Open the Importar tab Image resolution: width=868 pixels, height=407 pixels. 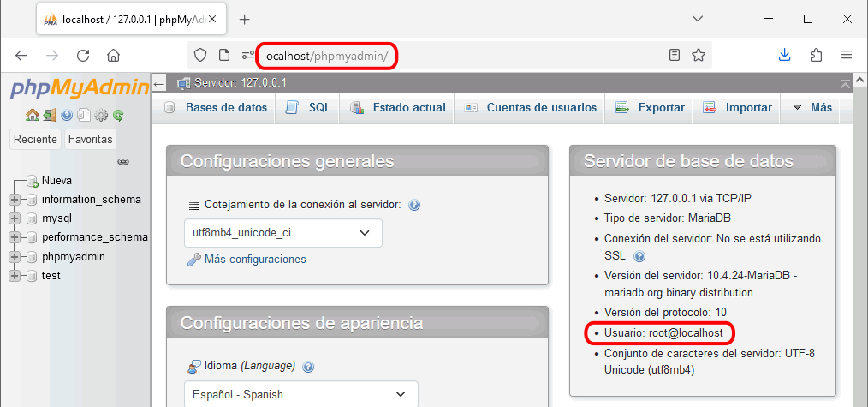pos(737,107)
